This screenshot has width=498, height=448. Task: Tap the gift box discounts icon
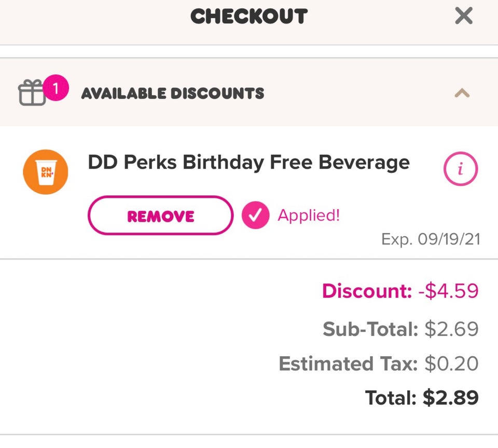(32, 93)
